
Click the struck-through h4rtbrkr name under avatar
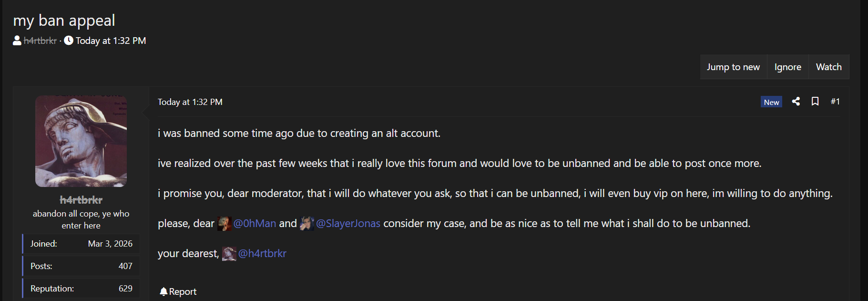tap(81, 200)
